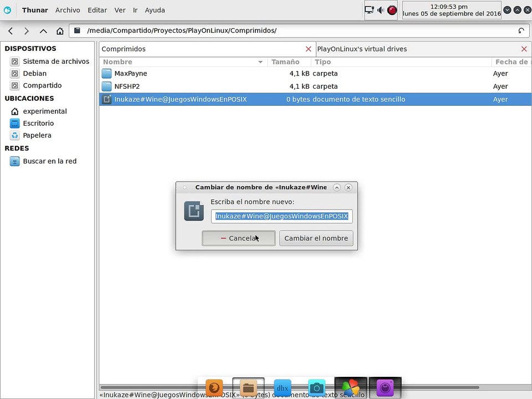This screenshot has width=532, height=399.
Task: Switch to the Comprimidos tab
Action: (203, 49)
